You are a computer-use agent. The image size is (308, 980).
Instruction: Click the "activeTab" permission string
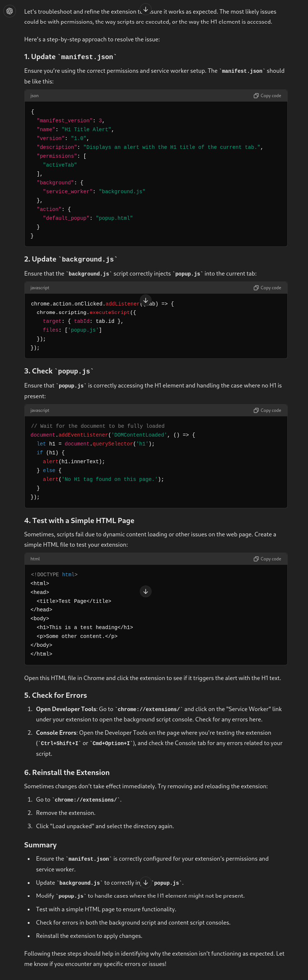pos(60,165)
